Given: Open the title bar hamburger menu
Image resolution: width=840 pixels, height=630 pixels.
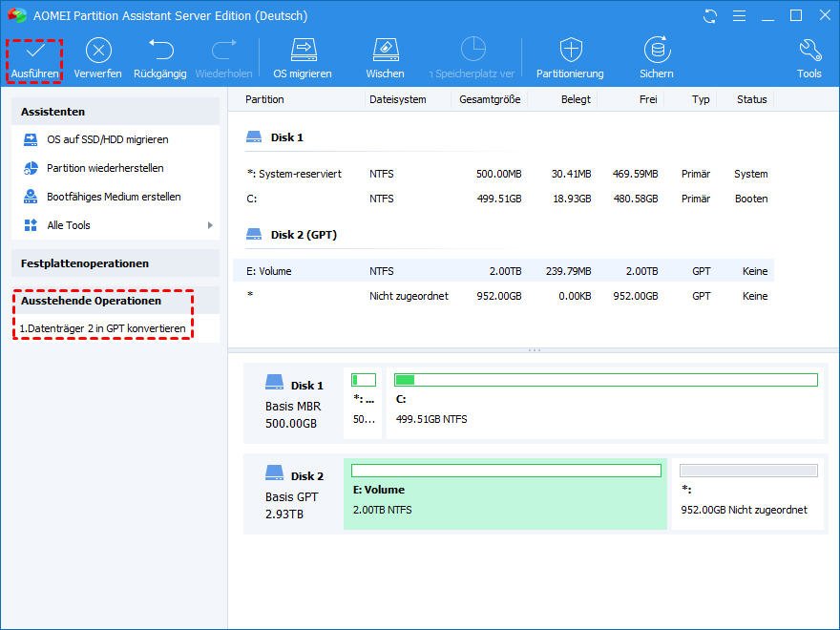Looking at the screenshot, I should (x=737, y=16).
